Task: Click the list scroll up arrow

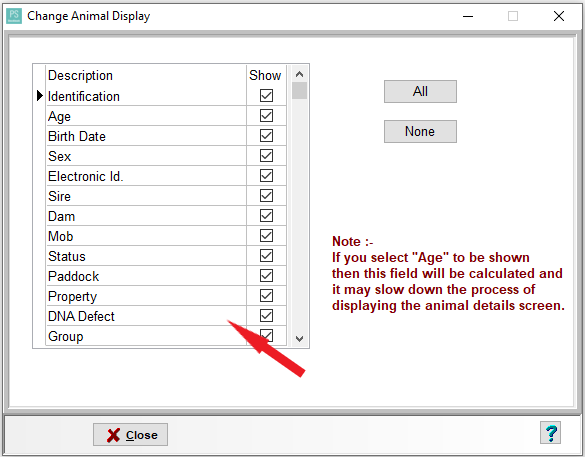Action: pos(299,74)
